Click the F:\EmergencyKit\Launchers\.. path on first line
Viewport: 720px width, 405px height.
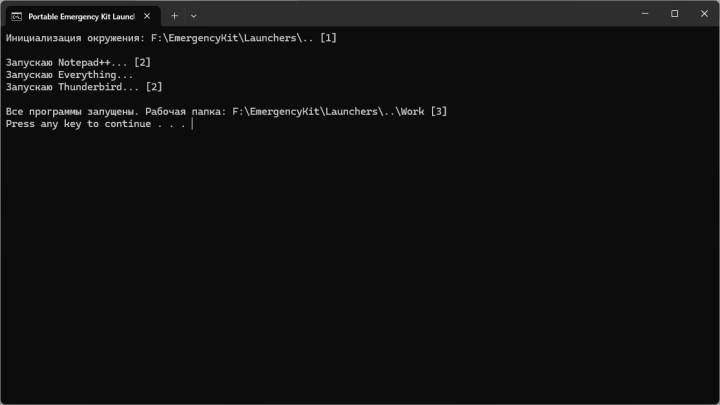pos(240,38)
